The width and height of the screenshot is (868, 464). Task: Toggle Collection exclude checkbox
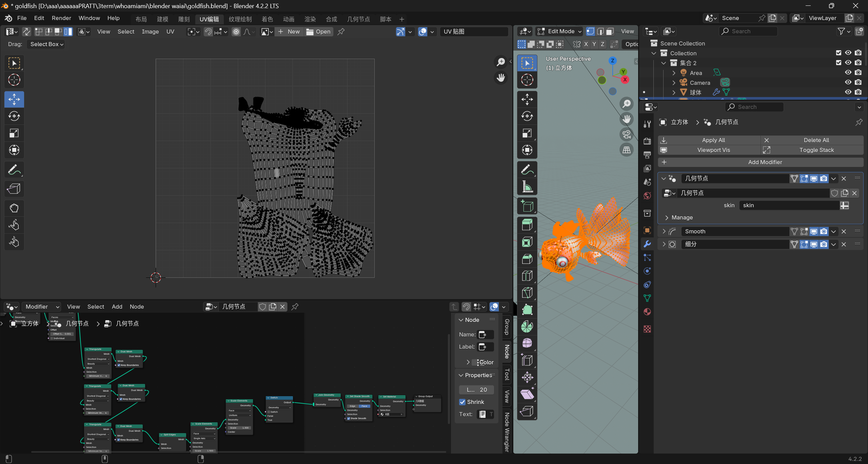click(x=838, y=53)
